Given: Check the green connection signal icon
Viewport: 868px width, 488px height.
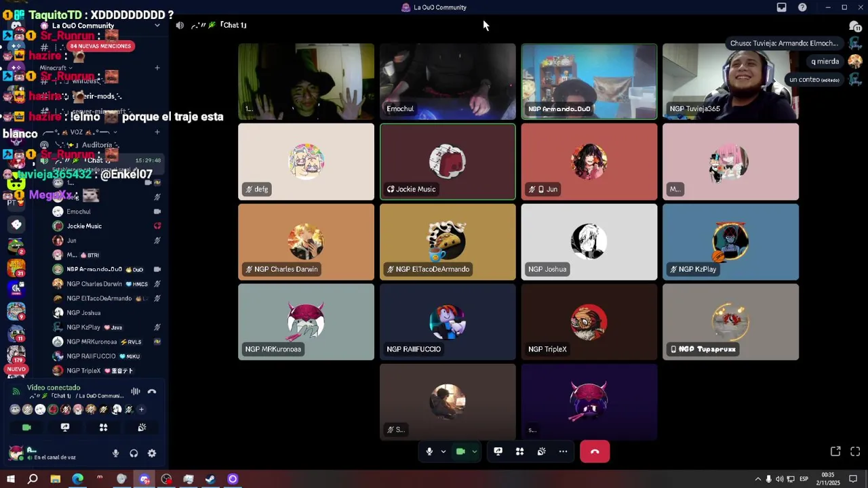Looking at the screenshot, I should 16,391.
